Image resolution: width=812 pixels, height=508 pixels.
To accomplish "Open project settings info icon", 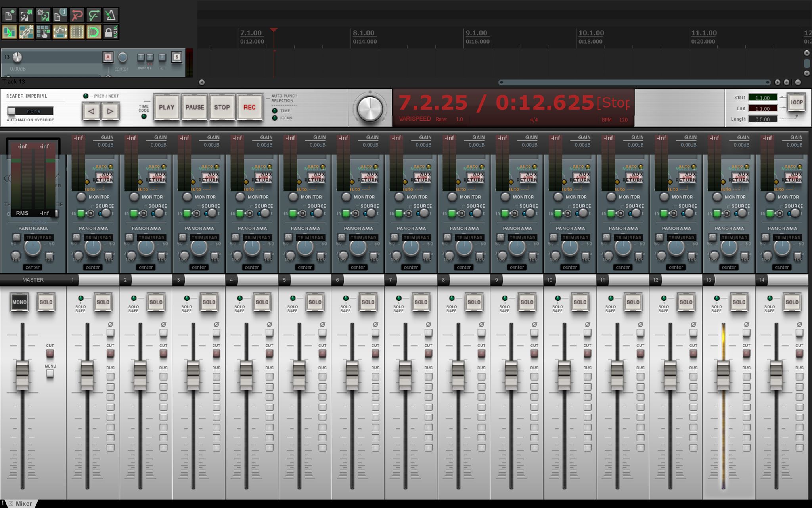I will pos(60,15).
